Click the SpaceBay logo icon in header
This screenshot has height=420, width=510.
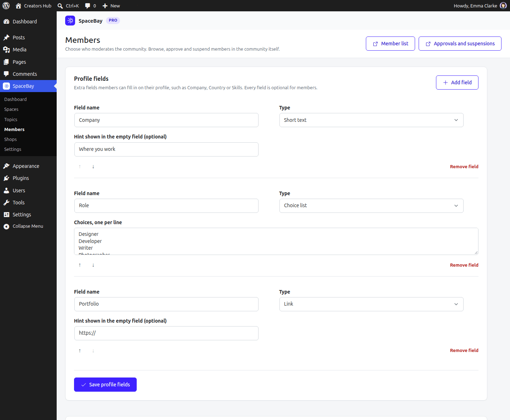pos(70,21)
